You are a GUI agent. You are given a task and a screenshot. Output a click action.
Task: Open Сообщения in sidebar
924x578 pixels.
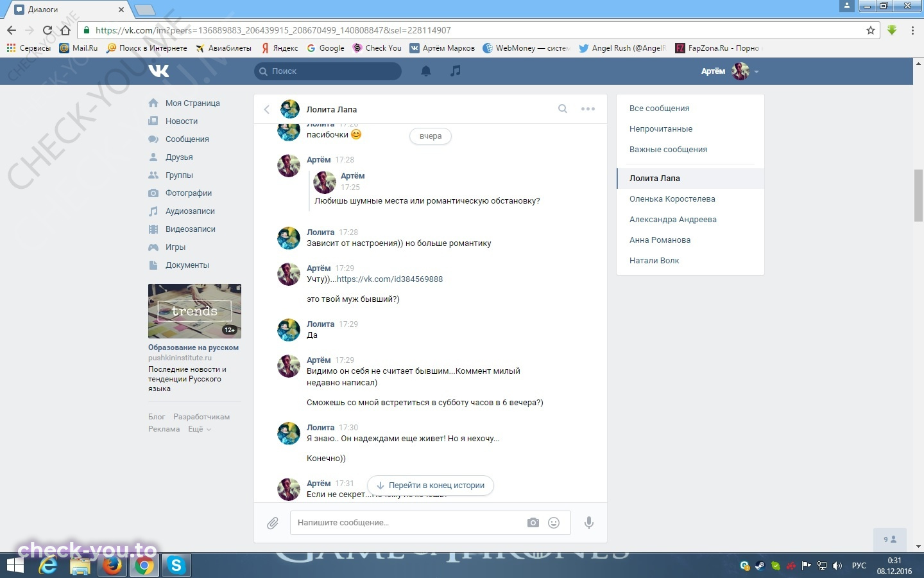(187, 139)
